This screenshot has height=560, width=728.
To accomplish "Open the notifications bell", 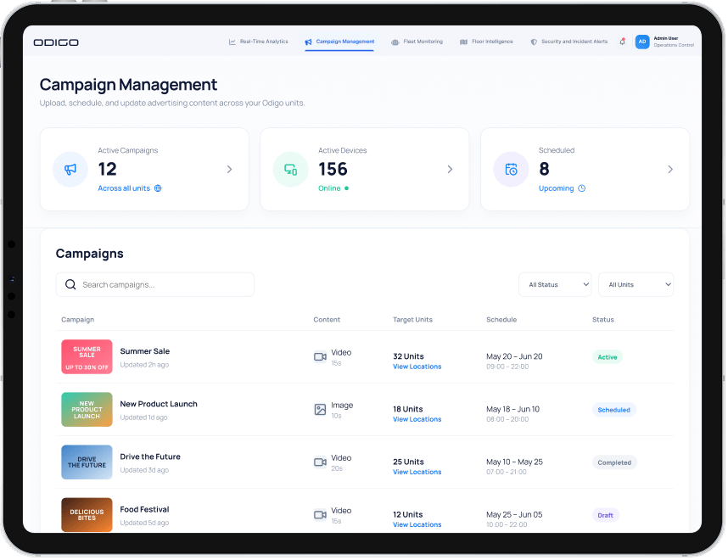I will pos(623,42).
